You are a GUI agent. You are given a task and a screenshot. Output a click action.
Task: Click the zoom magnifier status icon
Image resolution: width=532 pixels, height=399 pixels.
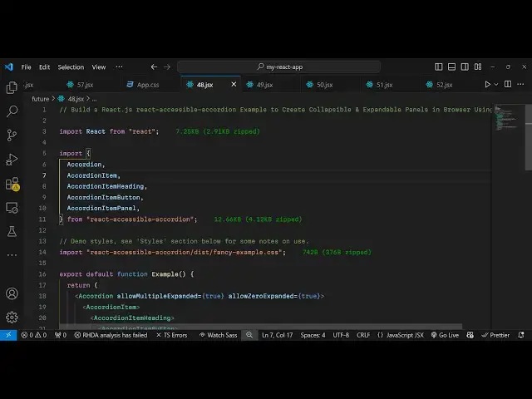pos(249,335)
